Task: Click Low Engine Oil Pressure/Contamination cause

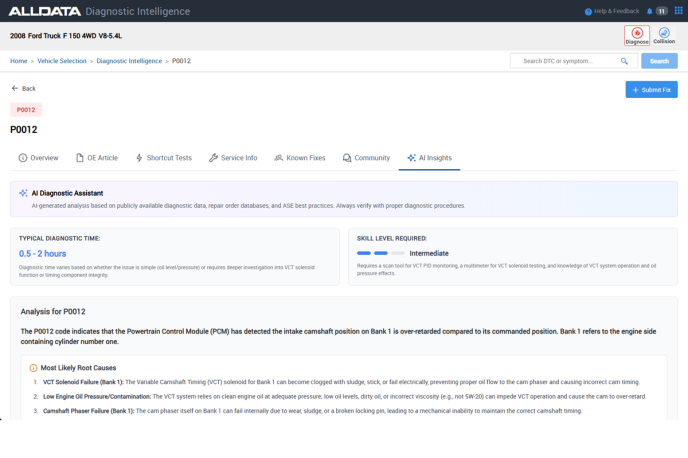Action: [97, 397]
